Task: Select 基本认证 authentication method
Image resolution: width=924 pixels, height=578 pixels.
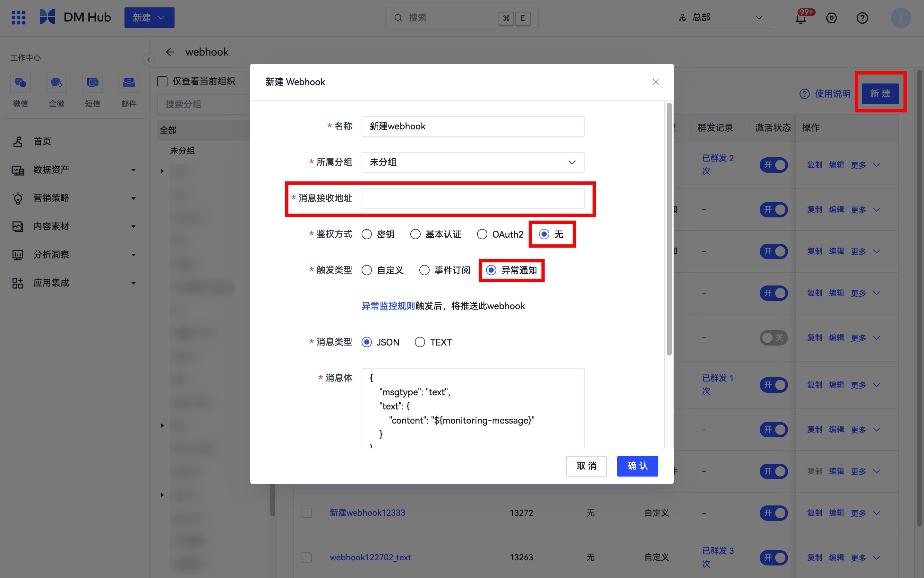Action: [x=415, y=234]
